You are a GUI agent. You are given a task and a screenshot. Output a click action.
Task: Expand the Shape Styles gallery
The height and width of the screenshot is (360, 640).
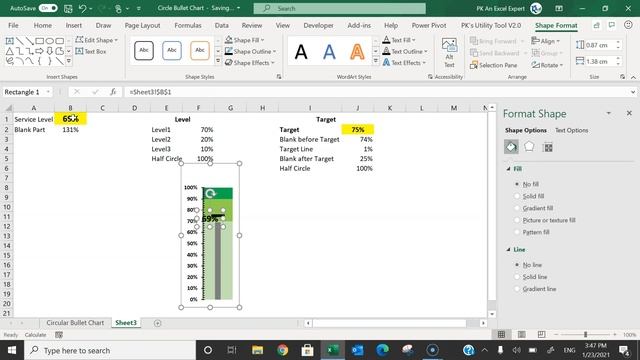(x=218, y=61)
